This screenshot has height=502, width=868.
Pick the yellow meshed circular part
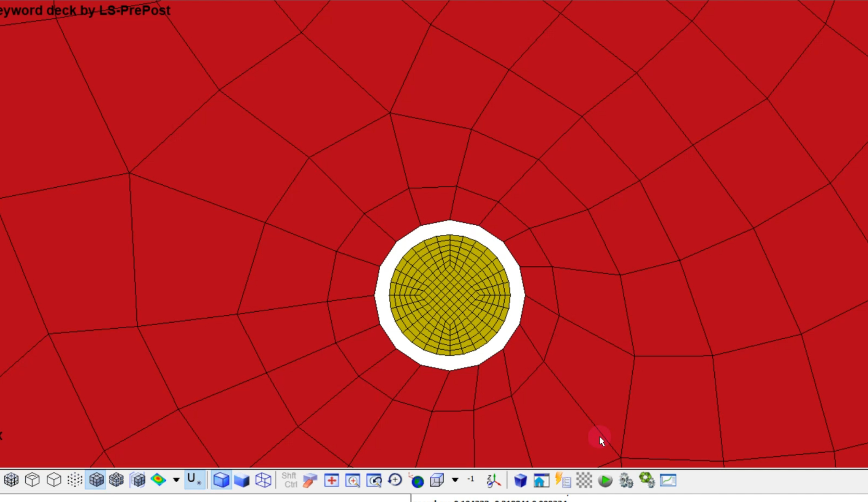pyautogui.click(x=450, y=295)
